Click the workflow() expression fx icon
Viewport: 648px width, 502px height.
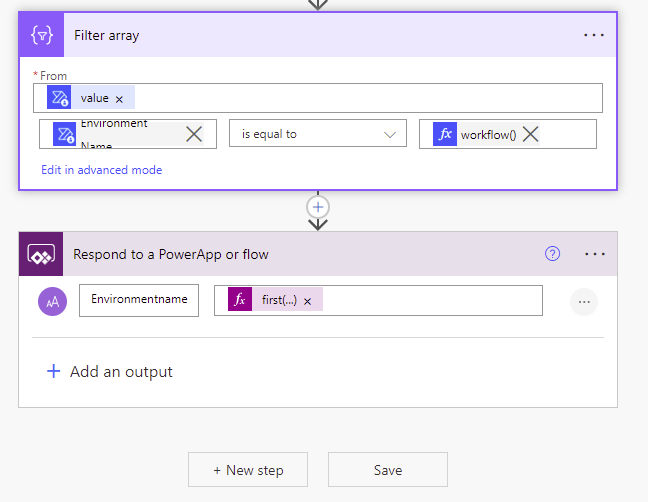tap(445, 134)
